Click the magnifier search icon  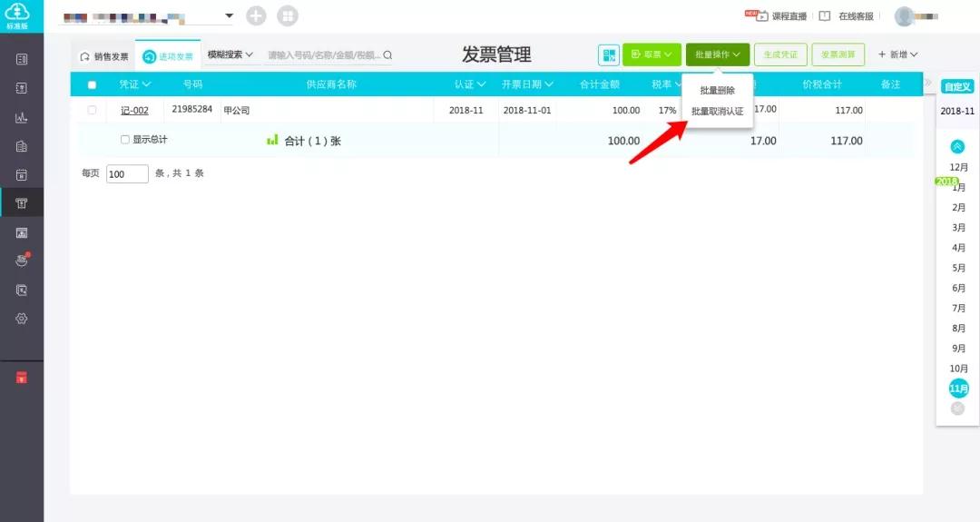[x=387, y=55]
